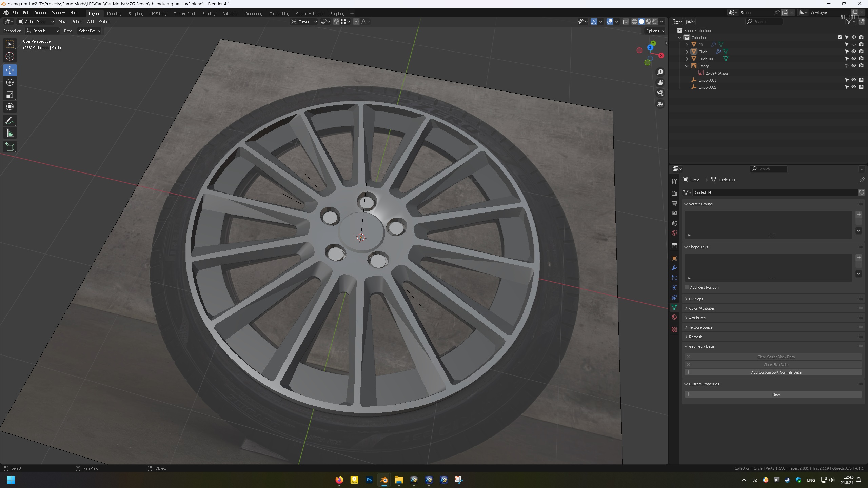The image size is (868, 488).
Task: Click New under Custom Properties
Action: click(x=776, y=394)
